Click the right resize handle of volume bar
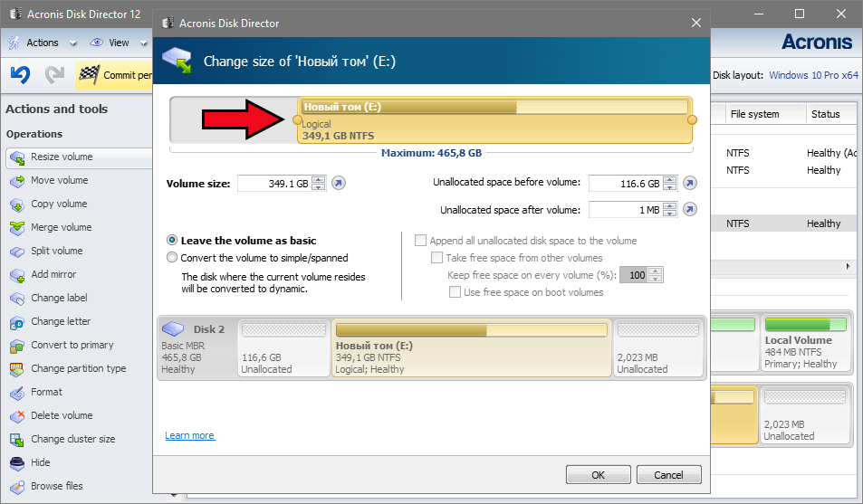This screenshot has height=504, width=863. tap(693, 120)
